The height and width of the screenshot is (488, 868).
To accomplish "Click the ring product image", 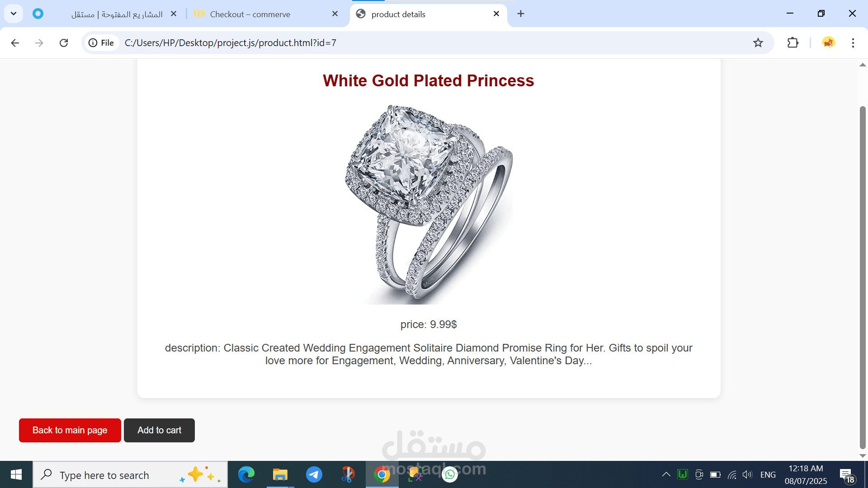I will [x=429, y=205].
